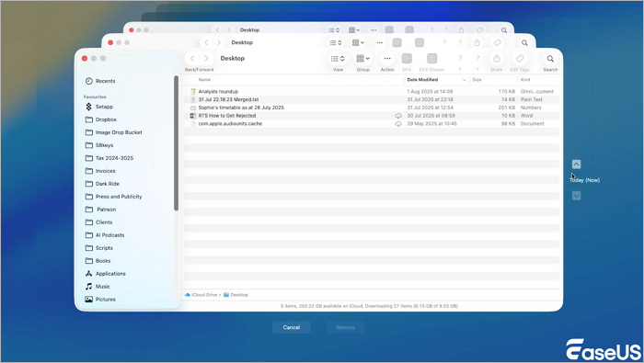Open Music in the sidebar
Viewport: 644px width, 363px height.
click(98, 287)
